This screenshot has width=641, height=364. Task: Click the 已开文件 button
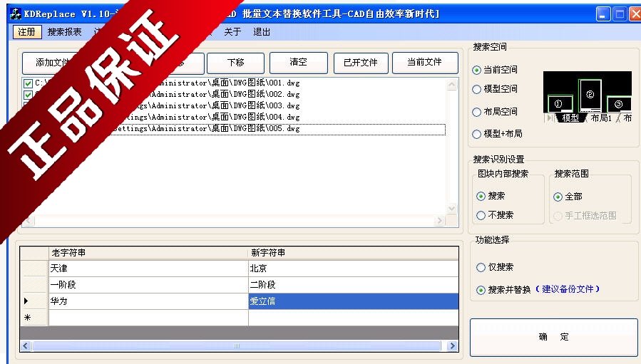pyautogui.click(x=361, y=63)
